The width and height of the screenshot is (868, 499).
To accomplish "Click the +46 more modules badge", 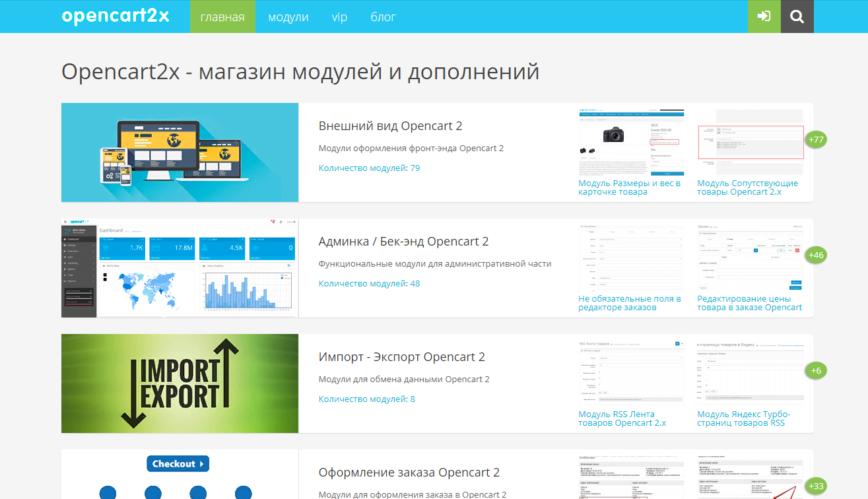I will click(817, 255).
